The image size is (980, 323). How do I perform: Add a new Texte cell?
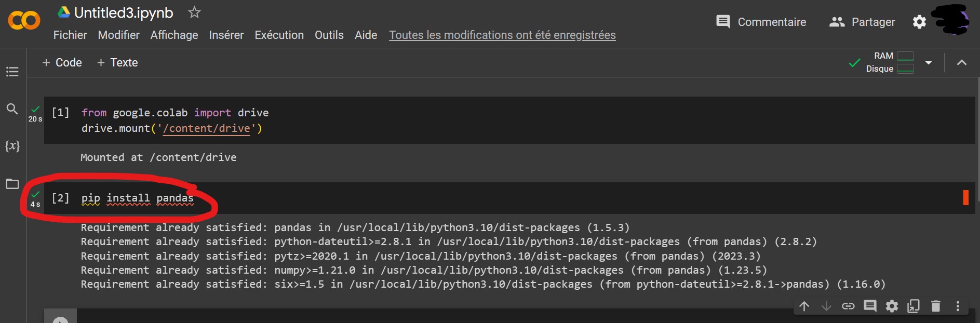click(117, 62)
